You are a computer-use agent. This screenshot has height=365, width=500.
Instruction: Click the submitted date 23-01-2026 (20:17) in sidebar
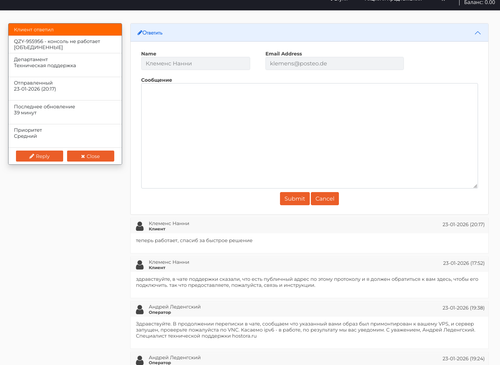(x=35, y=89)
